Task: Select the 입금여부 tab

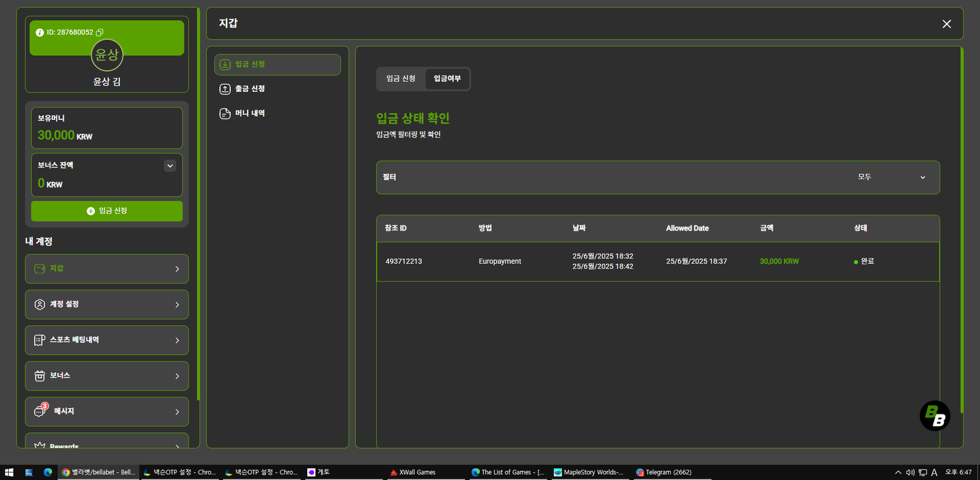Action: (x=447, y=78)
